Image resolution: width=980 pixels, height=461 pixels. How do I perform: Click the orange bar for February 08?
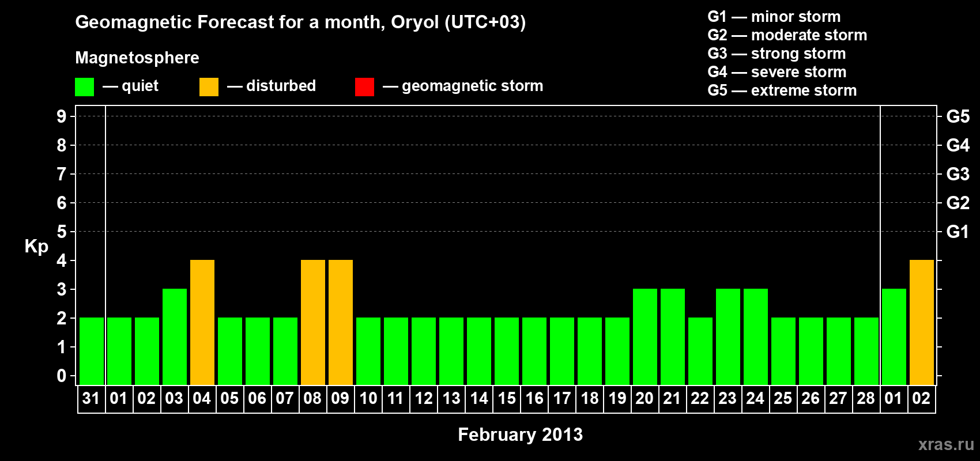tap(313, 323)
